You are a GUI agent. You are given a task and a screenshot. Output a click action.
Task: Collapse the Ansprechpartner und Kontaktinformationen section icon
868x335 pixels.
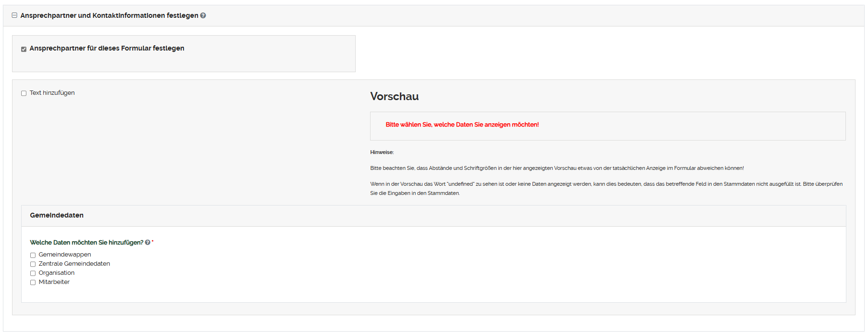(14, 15)
